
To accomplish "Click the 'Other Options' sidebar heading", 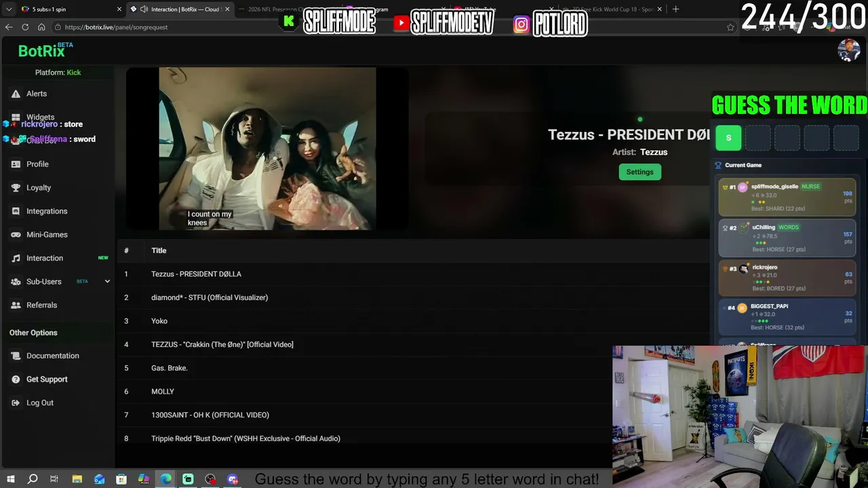I will point(33,333).
